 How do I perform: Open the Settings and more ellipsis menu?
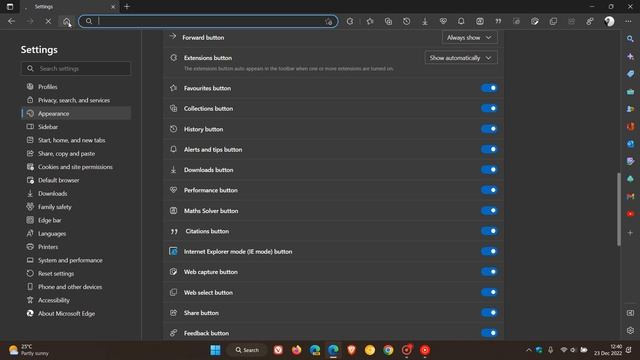point(628,21)
